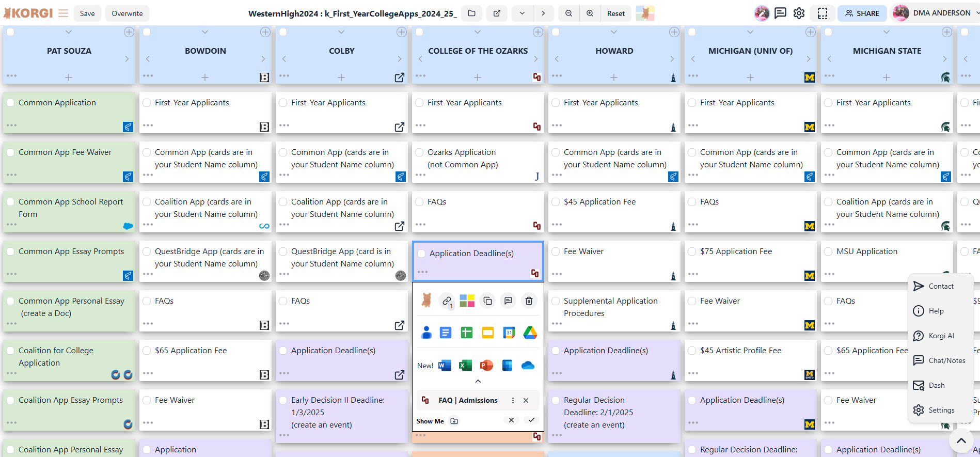This screenshot has width=980, height=457.
Task: Click the Korgi dog icon in card popup
Action: [426, 300]
